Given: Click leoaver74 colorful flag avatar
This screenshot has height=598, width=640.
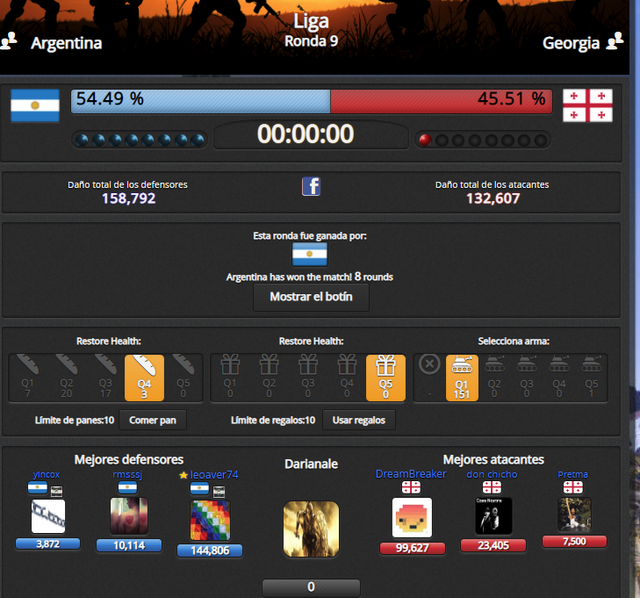Looking at the screenshot, I should pyautogui.click(x=210, y=520).
